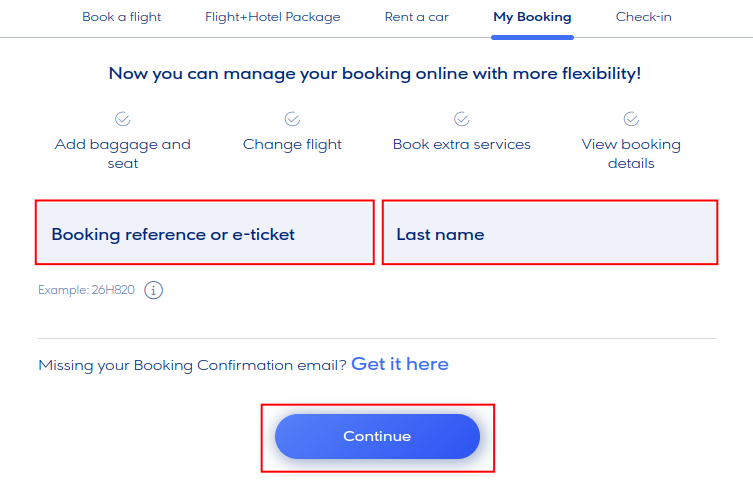Image resolution: width=753 pixels, height=501 pixels.
Task: Click the checkmark icon above Add baggage and seat
Action: pos(122,119)
